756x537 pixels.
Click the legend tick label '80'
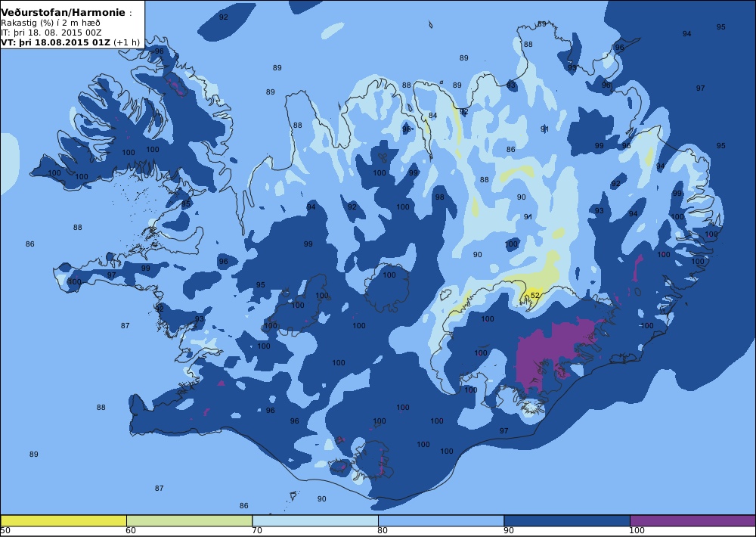[383, 531]
